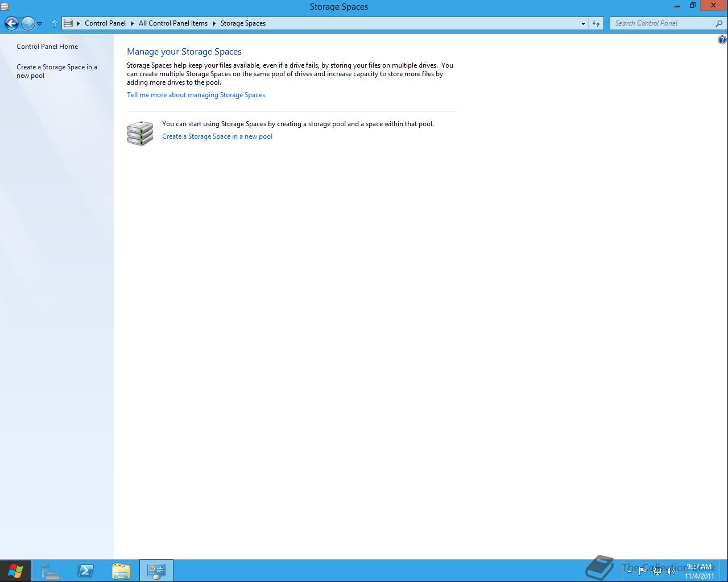728x582 pixels.
Task: Open the window system menu icon in title bar
Action: point(5,6)
